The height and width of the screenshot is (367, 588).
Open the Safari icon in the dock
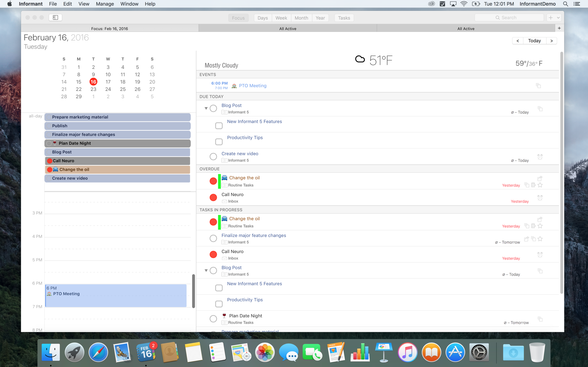pyautogui.click(x=98, y=353)
